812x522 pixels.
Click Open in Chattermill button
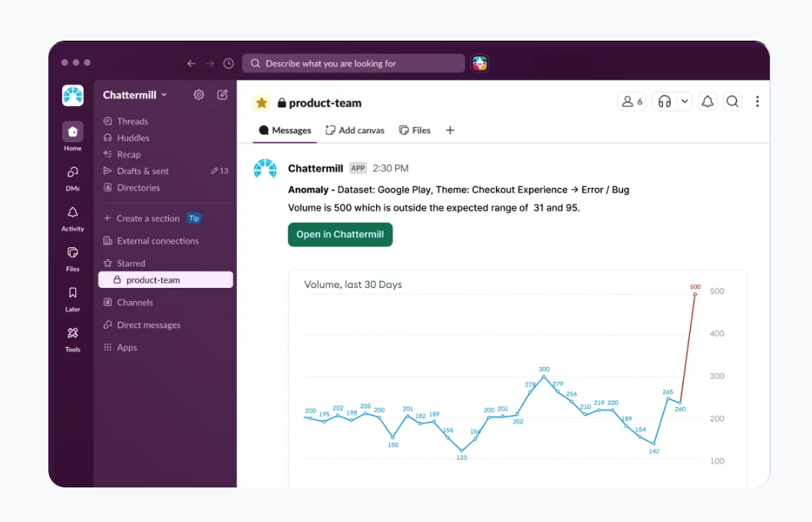[x=340, y=235]
